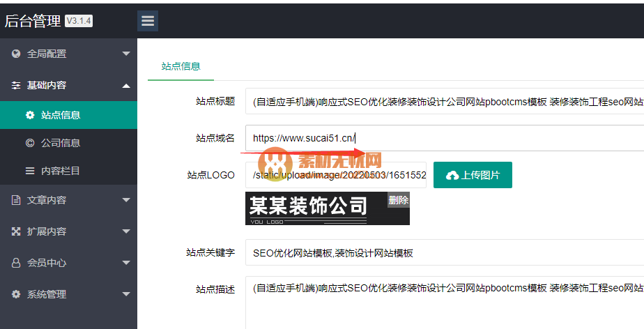The width and height of the screenshot is (644, 329).
Task: Expand 扩展内容 dropdown arrow
Action: click(126, 231)
